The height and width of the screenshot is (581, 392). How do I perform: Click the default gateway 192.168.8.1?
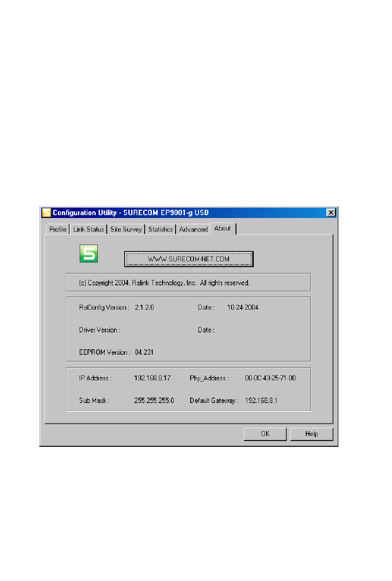tap(261, 401)
